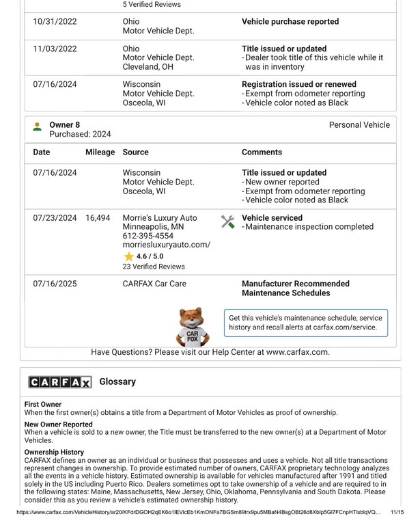Click the CARFAX Car Care entry
Screen dimensions: 420x525
(x=154, y=284)
